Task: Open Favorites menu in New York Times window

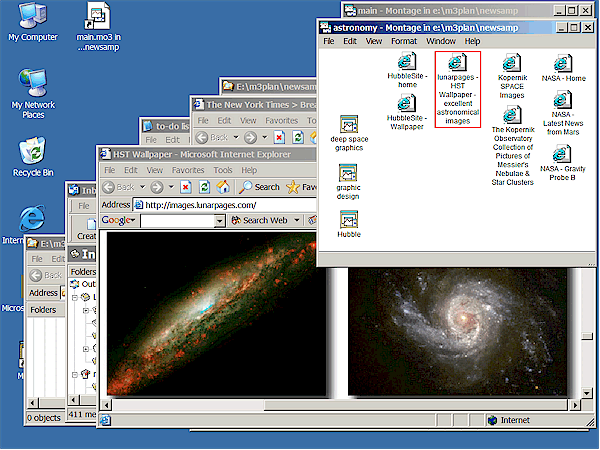Action: 282,121
